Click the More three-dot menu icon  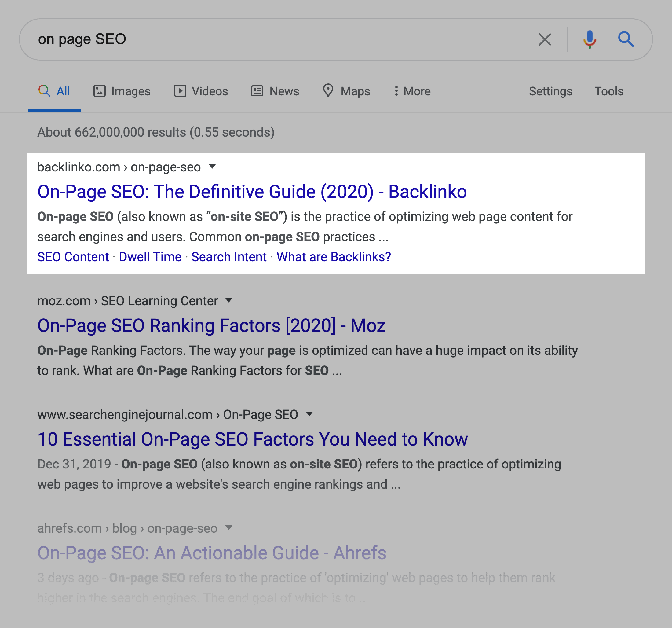pyautogui.click(x=394, y=91)
